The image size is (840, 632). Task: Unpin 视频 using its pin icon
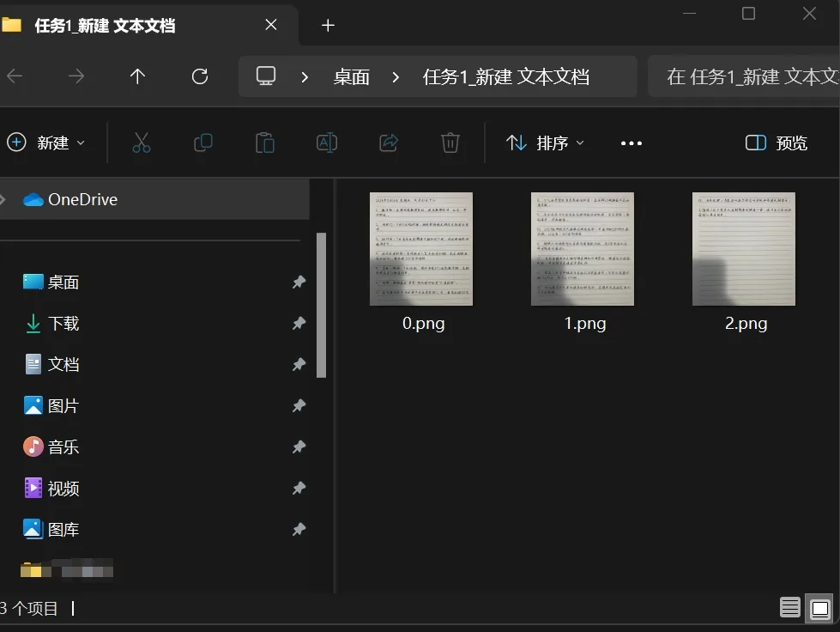[x=299, y=488]
